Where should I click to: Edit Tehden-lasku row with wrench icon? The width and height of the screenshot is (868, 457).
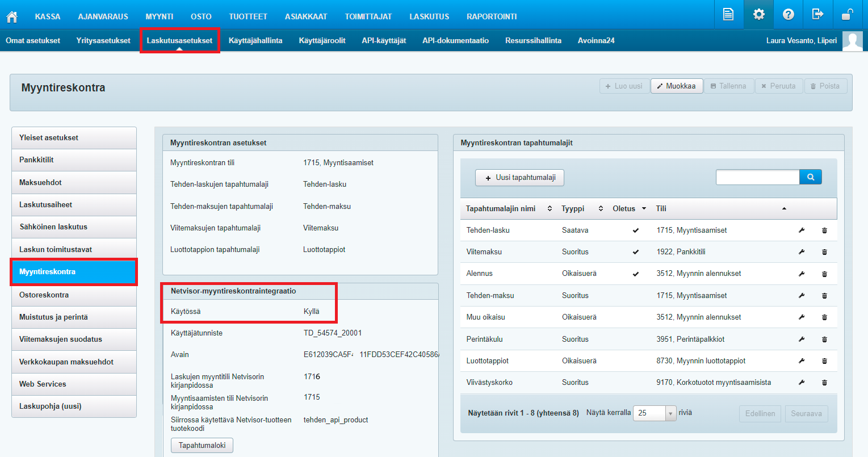pos(802,230)
